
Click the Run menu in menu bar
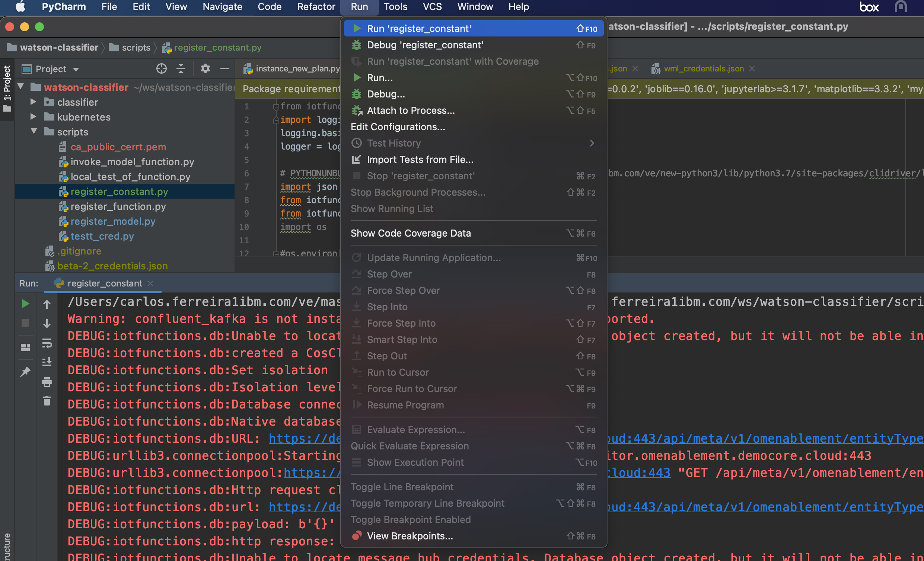359,7
